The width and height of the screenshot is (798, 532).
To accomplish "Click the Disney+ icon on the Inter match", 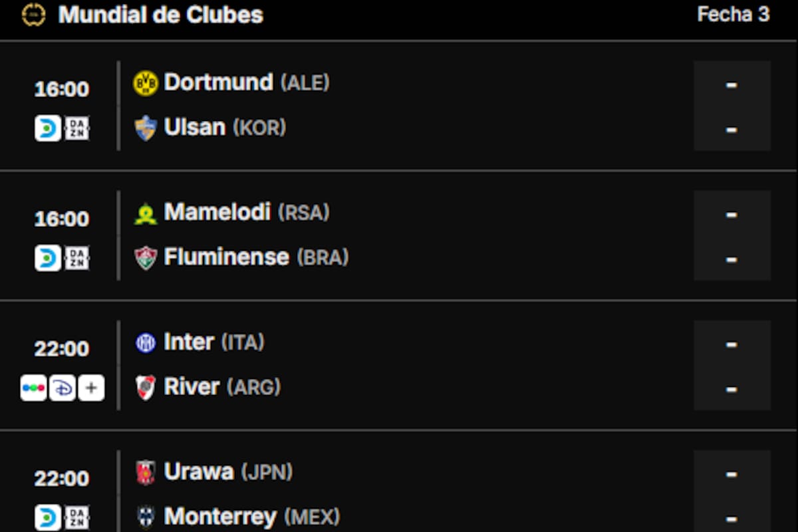I will [62, 388].
